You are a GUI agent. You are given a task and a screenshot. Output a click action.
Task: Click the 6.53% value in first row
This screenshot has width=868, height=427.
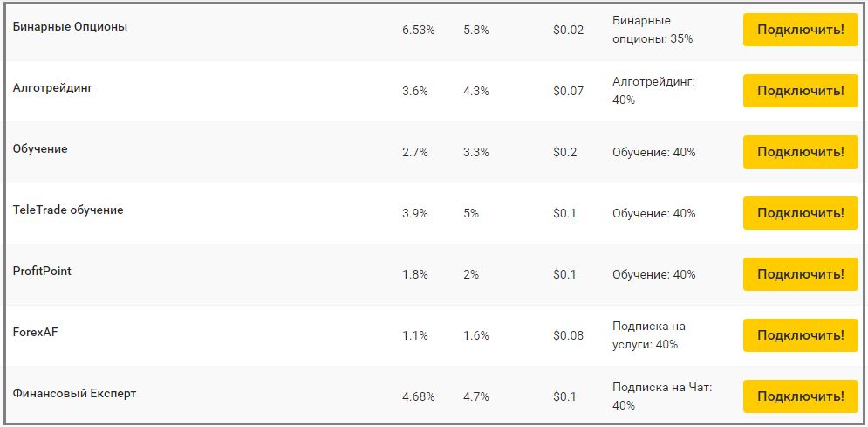click(419, 31)
